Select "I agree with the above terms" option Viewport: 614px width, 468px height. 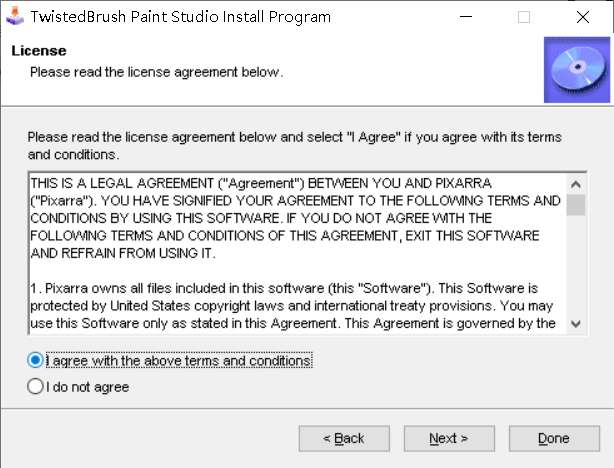pyautogui.click(x=36, y=360)
